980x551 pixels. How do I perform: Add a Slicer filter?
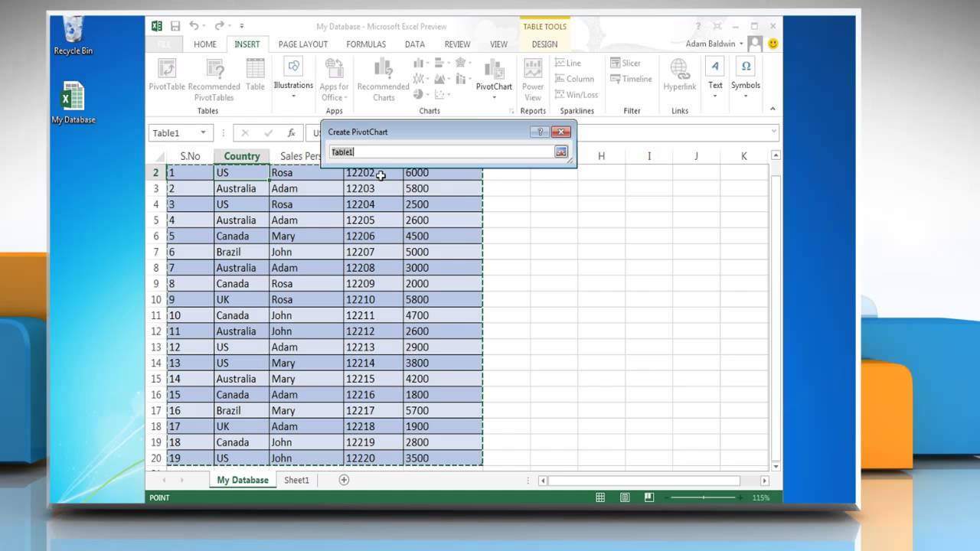(626, 64)
